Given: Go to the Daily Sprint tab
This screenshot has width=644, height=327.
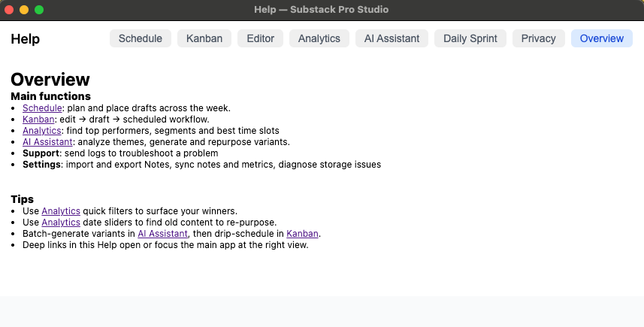Looking at the screenshot, I should coord(470,38).
